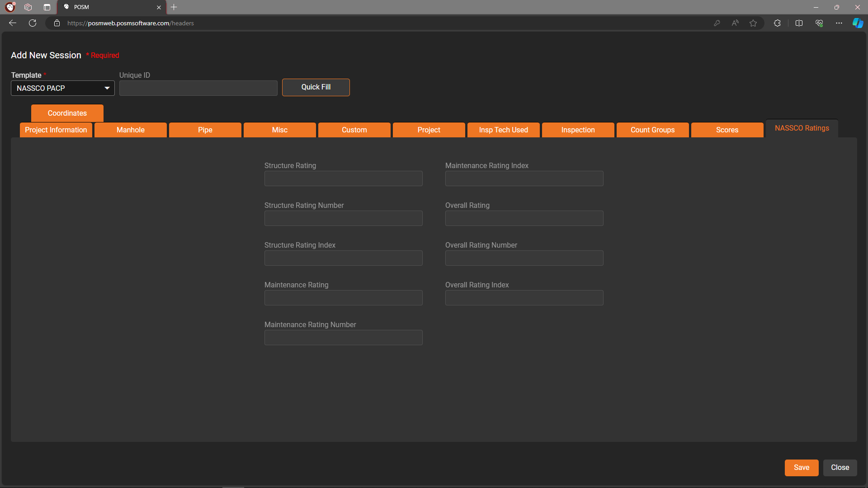Toggle split screen view

pos(799,23)
